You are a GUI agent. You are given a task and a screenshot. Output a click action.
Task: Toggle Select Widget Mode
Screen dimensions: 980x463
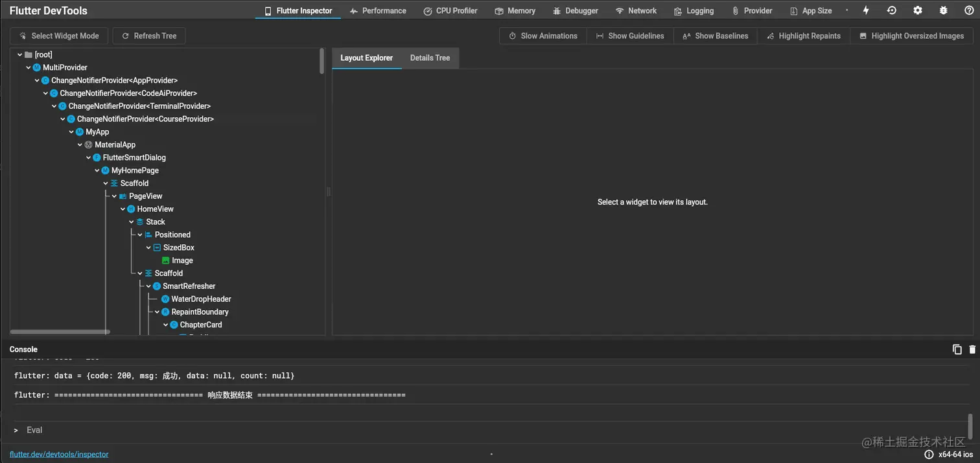pyautogui.click(x=59, y=36)
